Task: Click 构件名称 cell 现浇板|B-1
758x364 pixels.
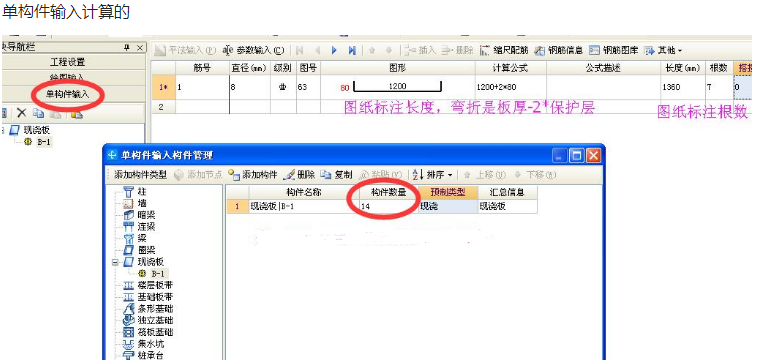Action: coord(303,206)
